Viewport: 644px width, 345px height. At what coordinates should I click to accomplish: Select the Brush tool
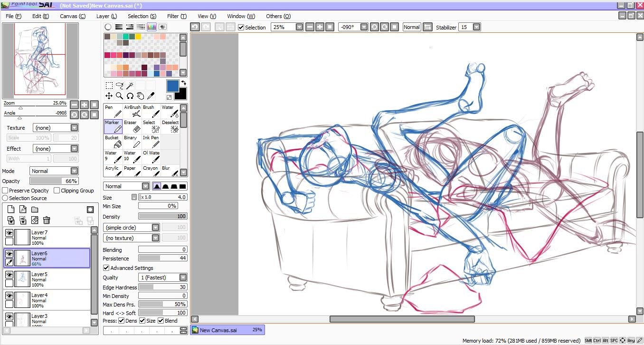click(151, 111)
